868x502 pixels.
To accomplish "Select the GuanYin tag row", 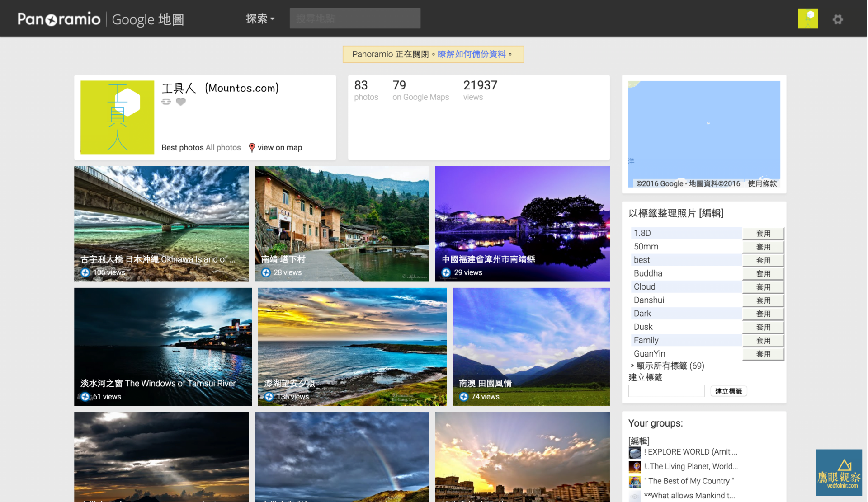I will 686,354.
